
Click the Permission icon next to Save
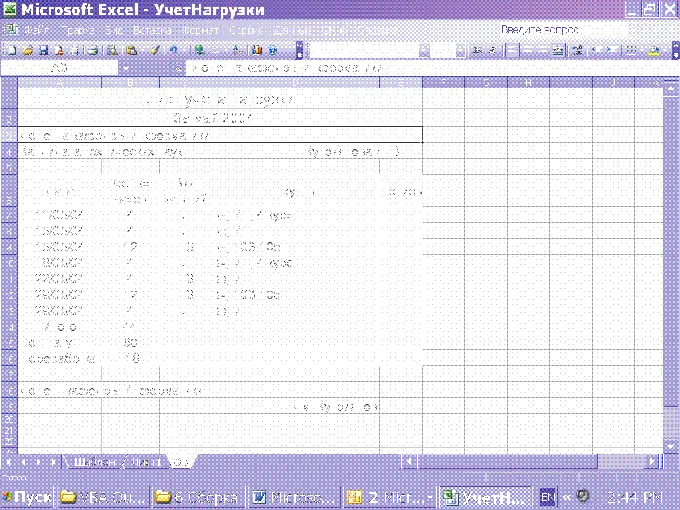[59, 51]
